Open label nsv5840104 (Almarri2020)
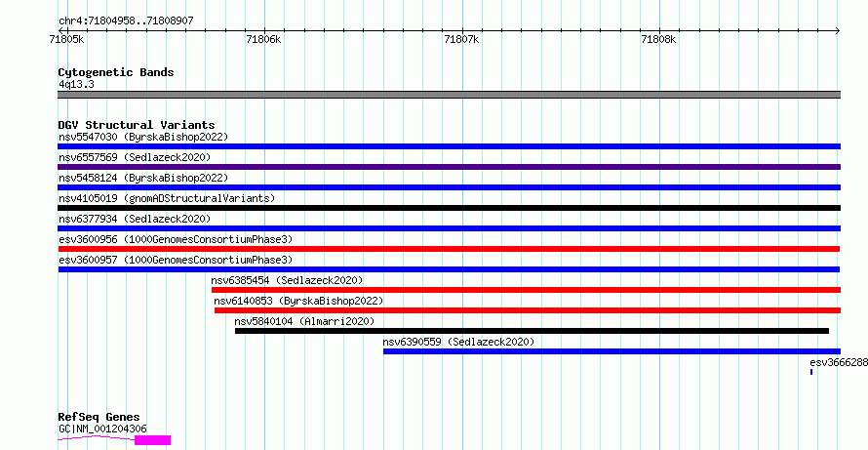This screenshot has height=450, width=868. [304, 321]
